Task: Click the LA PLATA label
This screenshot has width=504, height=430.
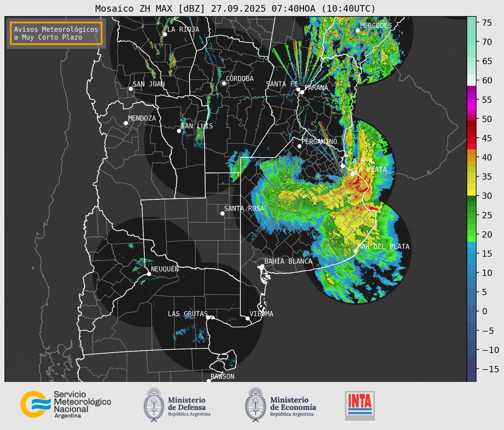Action: coord(371,170)
